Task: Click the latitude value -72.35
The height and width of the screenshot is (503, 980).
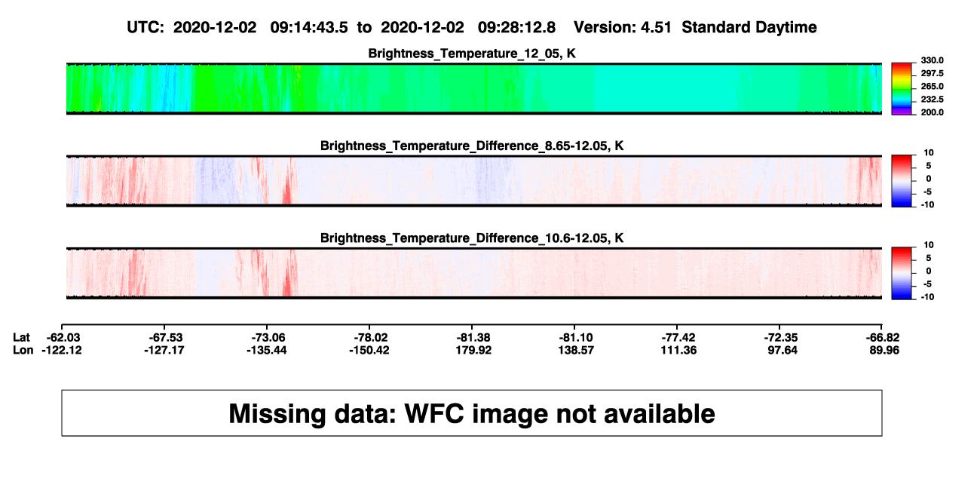Action: coord(779,337)
